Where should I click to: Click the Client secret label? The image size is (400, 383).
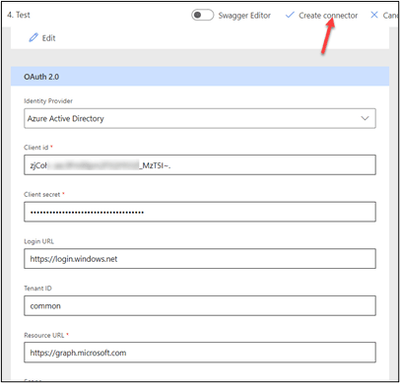pos(42,194)
